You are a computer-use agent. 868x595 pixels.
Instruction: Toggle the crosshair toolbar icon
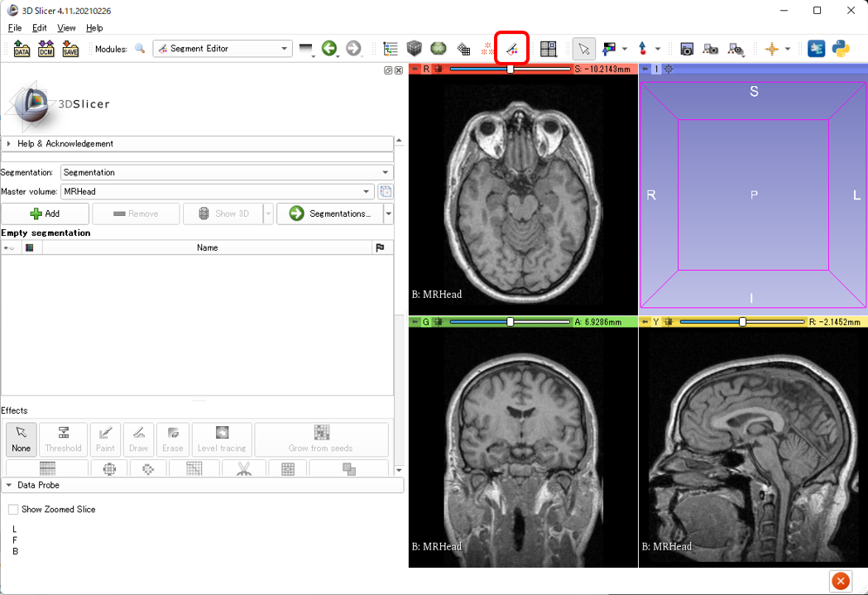click(x=772, y=50)
